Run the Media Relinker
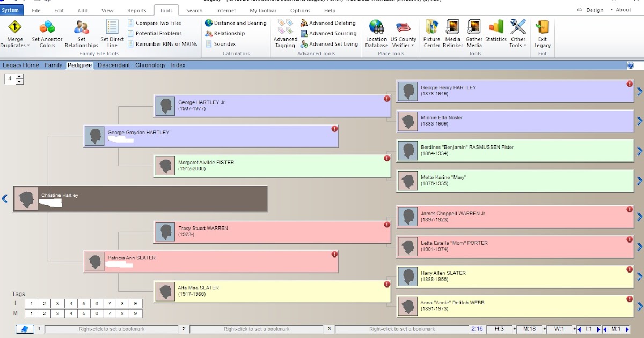The image size is (644, 338). click(452, 32)
